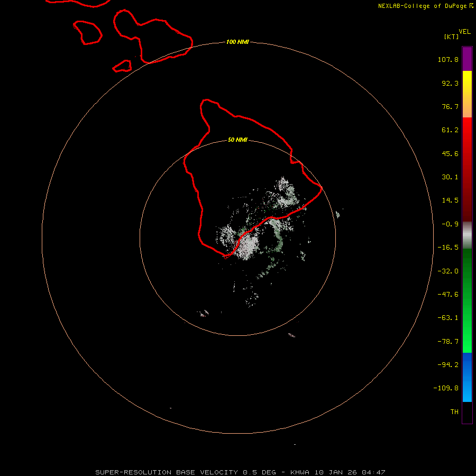
Task: Click the 92.3 velocity scale value
Action: click(450, 83)
